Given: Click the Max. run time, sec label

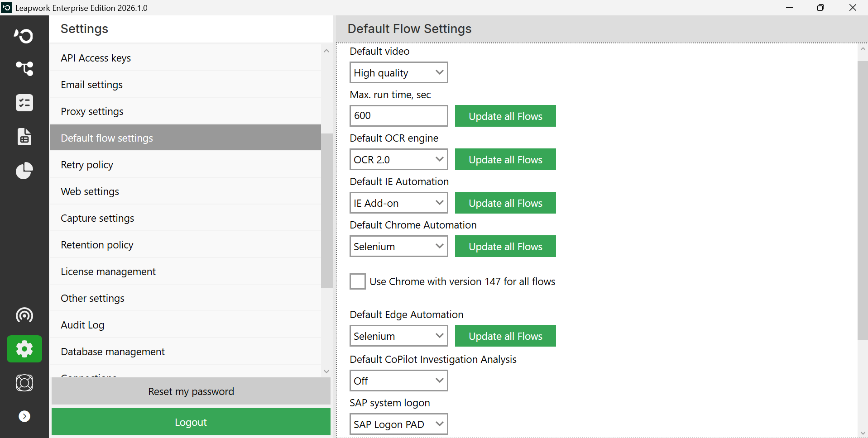Looking at the screenshot, I should pos(390,95).
